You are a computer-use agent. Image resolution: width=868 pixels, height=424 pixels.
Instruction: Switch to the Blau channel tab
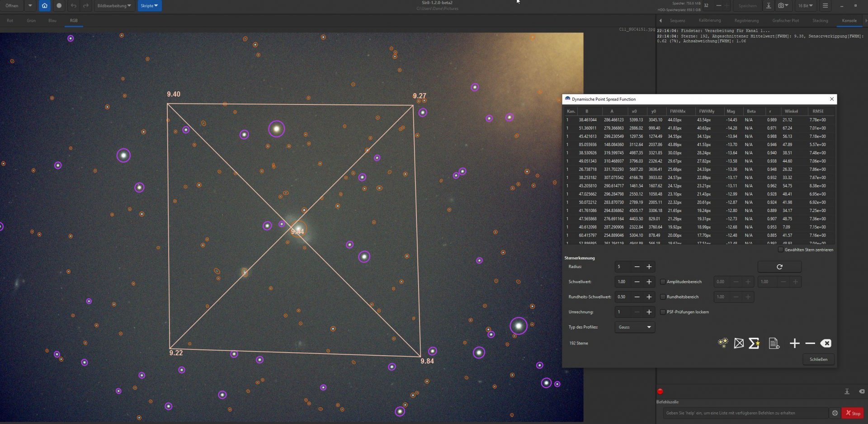click(x=52, y=21)
